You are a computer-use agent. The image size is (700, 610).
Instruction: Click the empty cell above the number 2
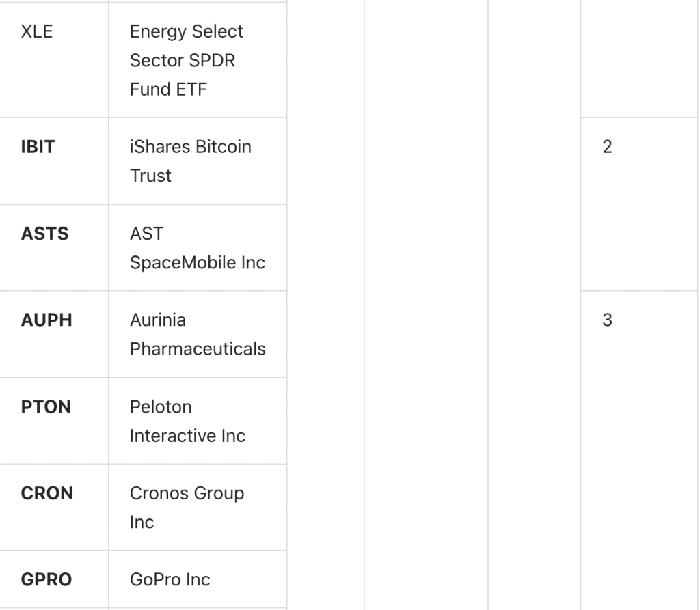(x=639, y=59)
